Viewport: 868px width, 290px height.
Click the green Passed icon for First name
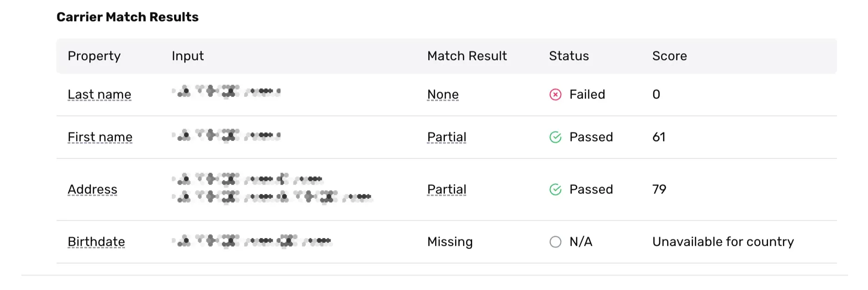tap(555, 137)
